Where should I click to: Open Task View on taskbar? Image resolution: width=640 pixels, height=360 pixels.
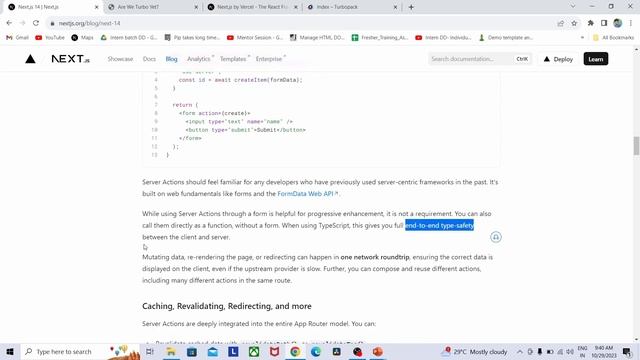[150, 351]
